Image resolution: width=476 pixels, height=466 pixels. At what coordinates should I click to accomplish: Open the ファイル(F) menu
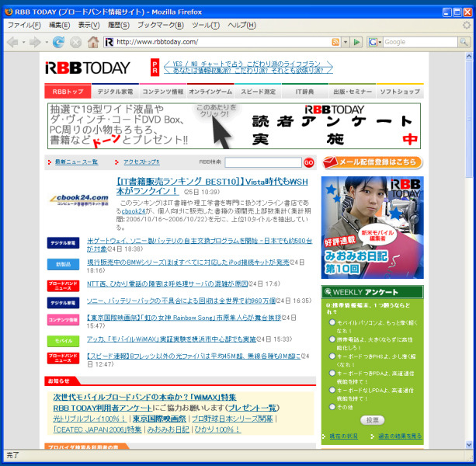point(24,25)
